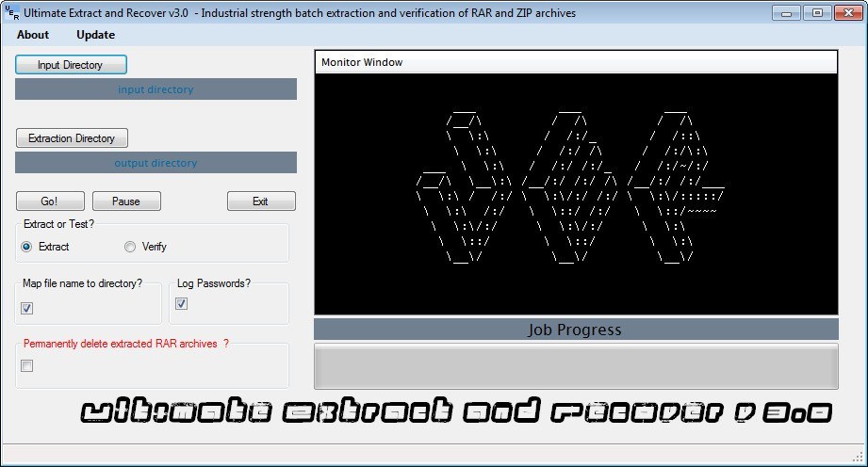Uncheck Map file name to directory
The height and width of the screenshot is (467, 868).
[27, 308]
